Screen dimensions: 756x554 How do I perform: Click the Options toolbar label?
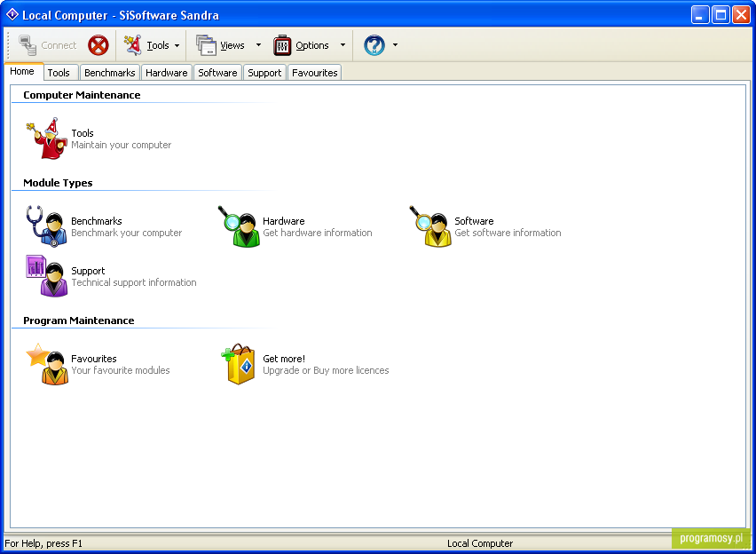312,45
